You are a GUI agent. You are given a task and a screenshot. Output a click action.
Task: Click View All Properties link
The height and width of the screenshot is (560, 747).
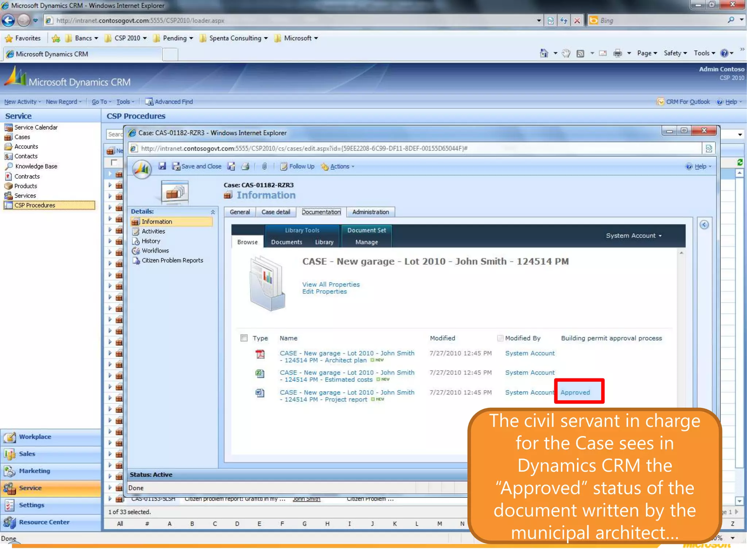(x=330, y=284)
